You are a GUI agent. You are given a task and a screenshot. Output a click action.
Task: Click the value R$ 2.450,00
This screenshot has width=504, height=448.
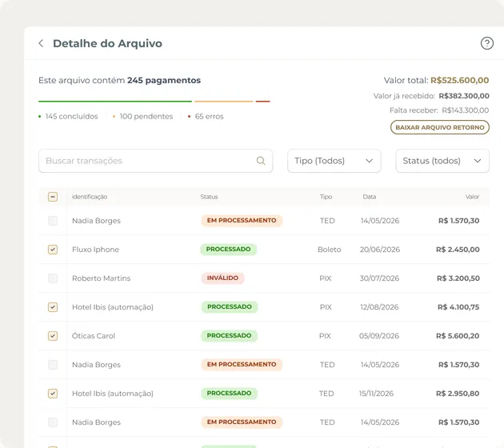coord(458,250)
